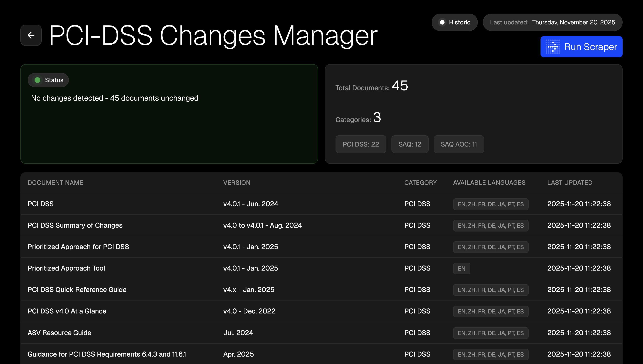Click the Status badge
643x364 pixels.
48,80
